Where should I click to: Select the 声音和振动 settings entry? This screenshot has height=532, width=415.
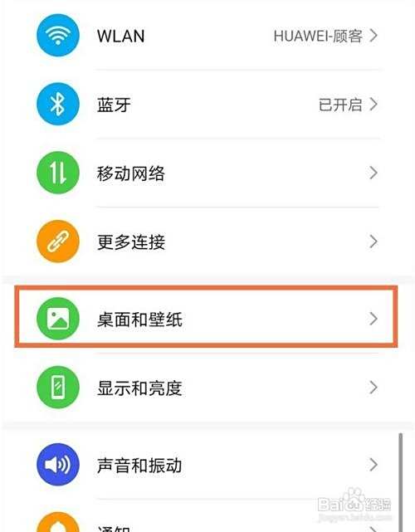tap(206, 465)
